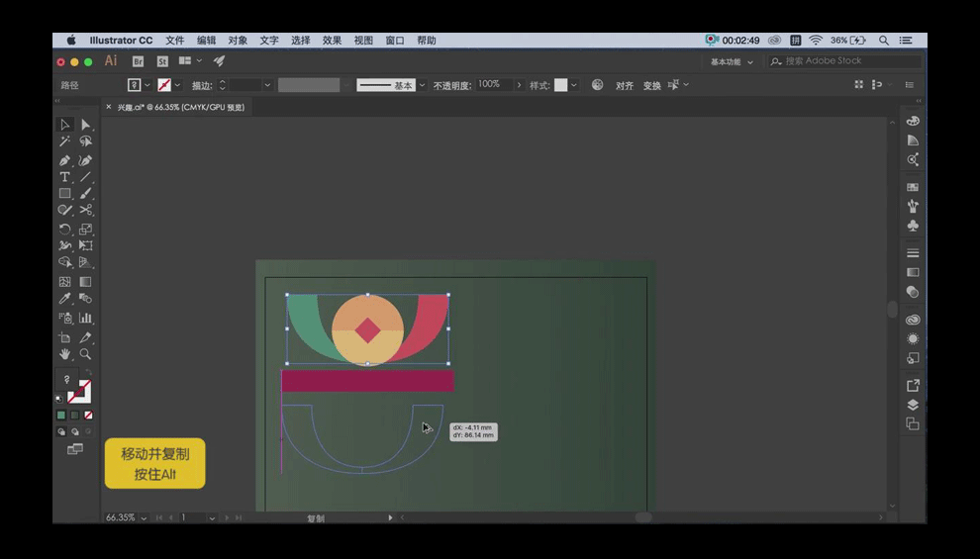Screen dimensions: 980x559
Task: Click the 对齐 button
Action: [625, 86]
